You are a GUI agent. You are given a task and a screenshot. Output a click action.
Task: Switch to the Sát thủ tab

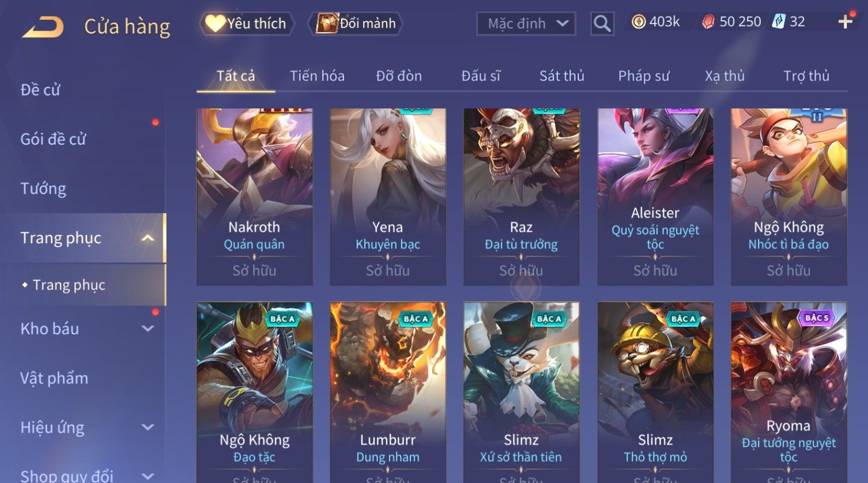coord(561,76)
